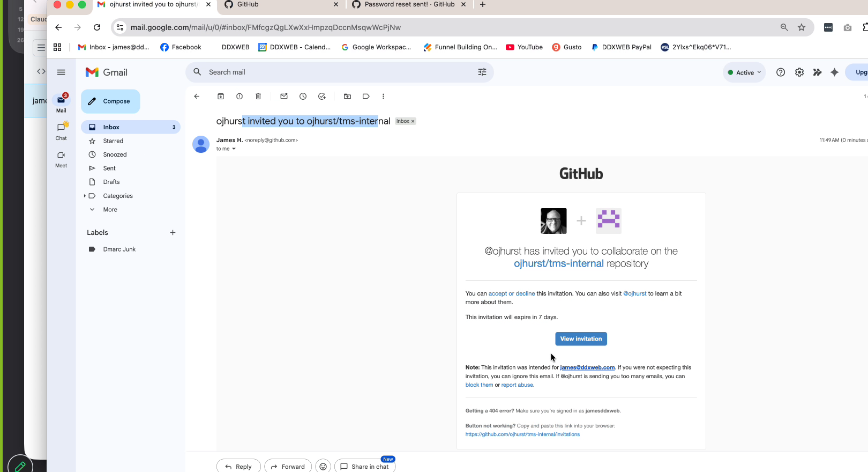Click the block them link
This screenshot has height=472, width=868.
click(x=479, y=385)
